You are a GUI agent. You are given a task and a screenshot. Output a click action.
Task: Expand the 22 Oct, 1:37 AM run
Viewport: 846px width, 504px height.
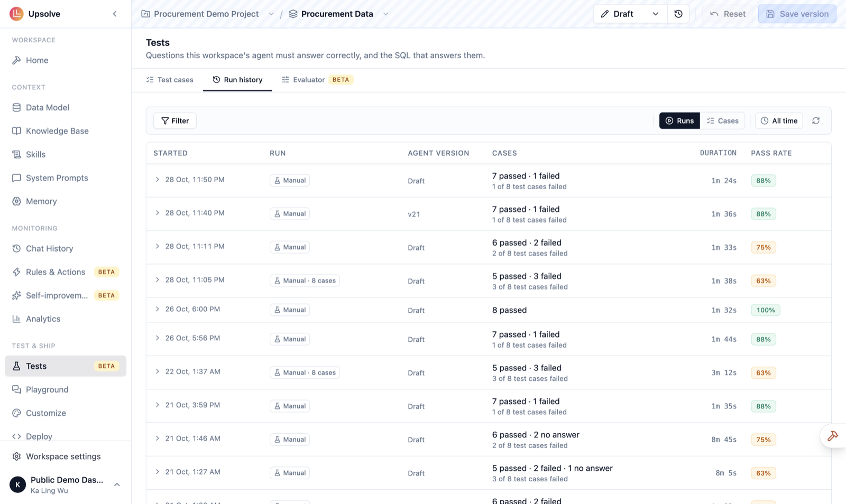click(157, 371)
